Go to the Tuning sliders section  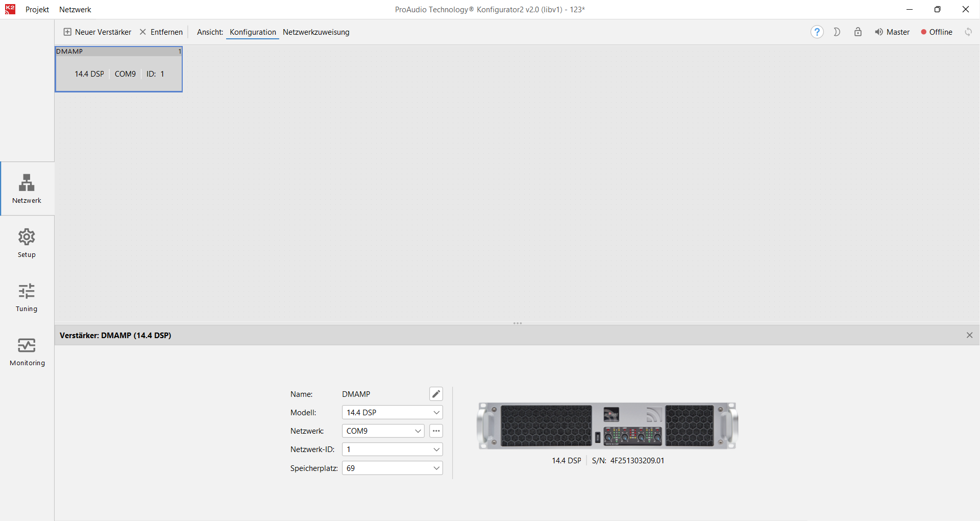[27, 297]
